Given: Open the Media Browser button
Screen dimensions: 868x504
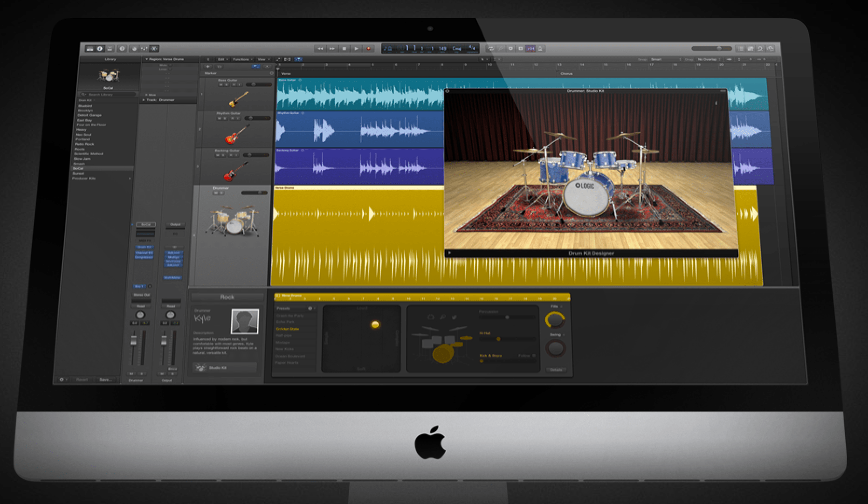Looking at the screenshot, I should pos(770,48).
